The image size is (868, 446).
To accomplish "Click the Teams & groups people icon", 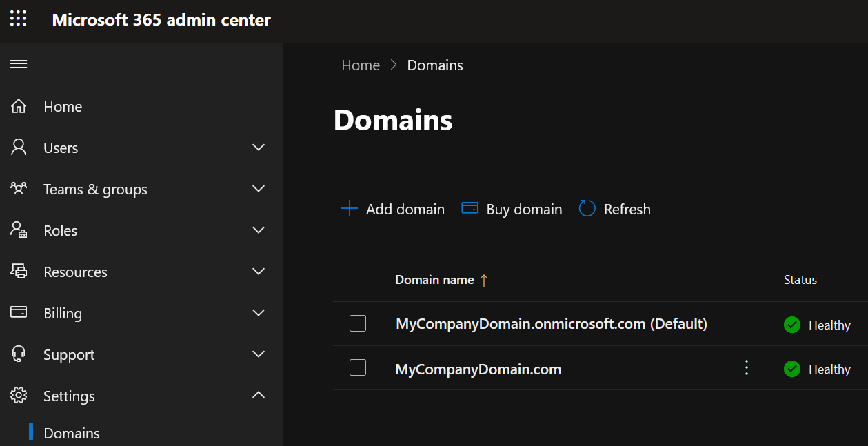I will (19, 189).
